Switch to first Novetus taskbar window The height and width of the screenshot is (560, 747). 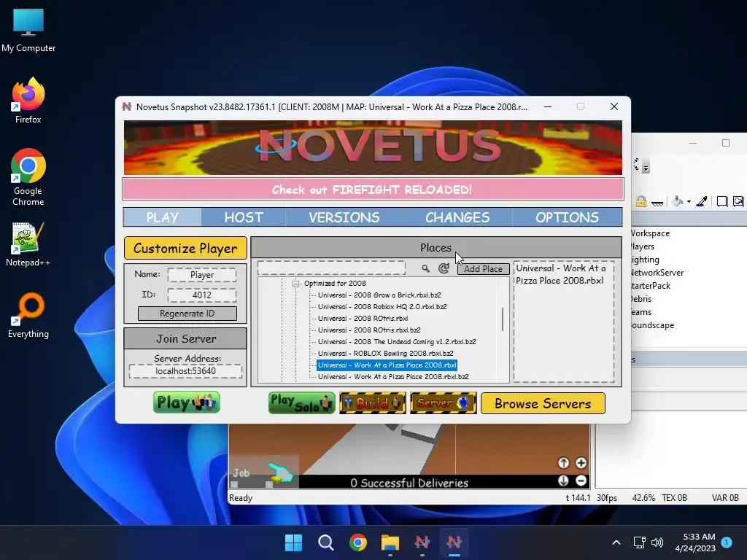click(x=422, y=542)
